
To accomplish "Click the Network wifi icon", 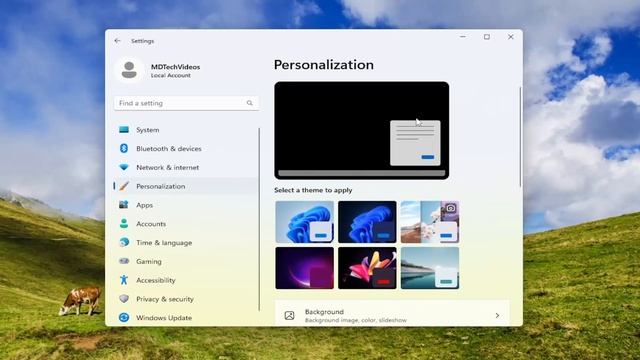I will [124, 167].
